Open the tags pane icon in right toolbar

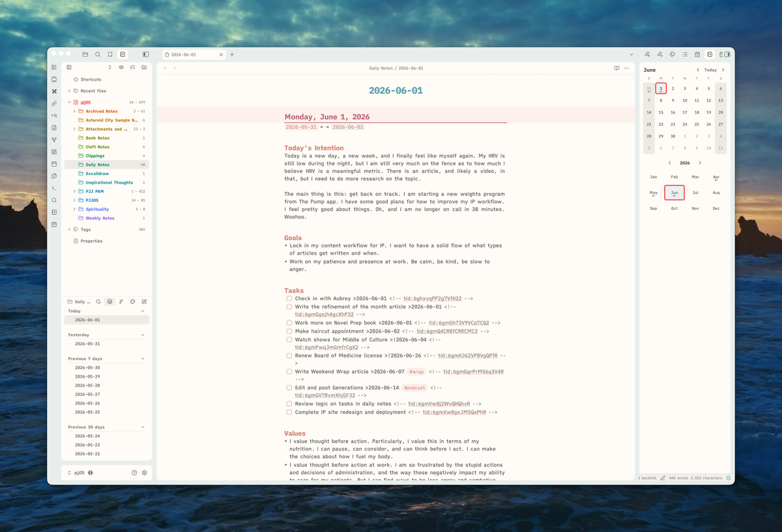click(x=673, y=55)
